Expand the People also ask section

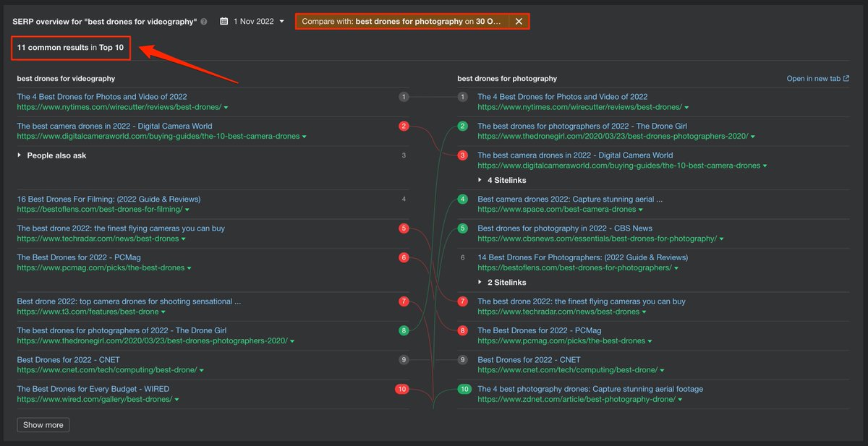pos(52,155)
